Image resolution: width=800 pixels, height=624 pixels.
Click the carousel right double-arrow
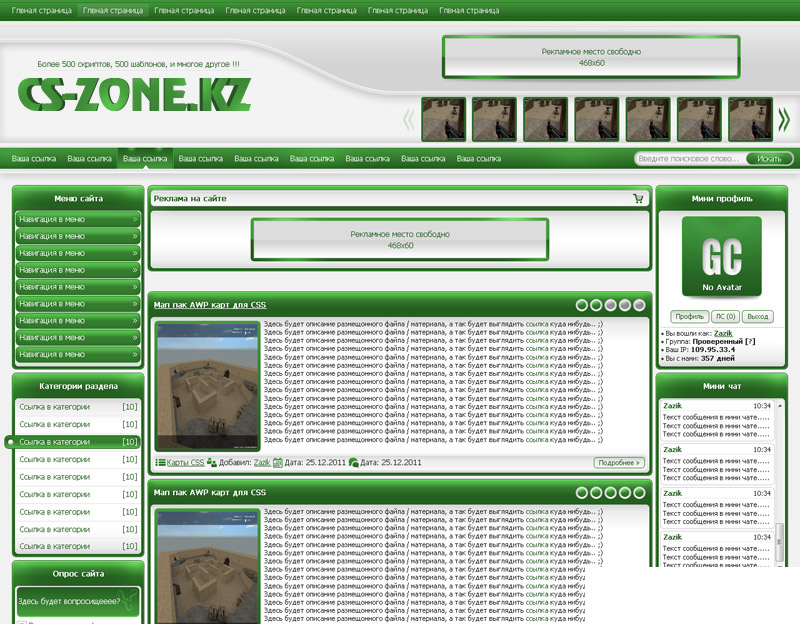tap(784, 120)
